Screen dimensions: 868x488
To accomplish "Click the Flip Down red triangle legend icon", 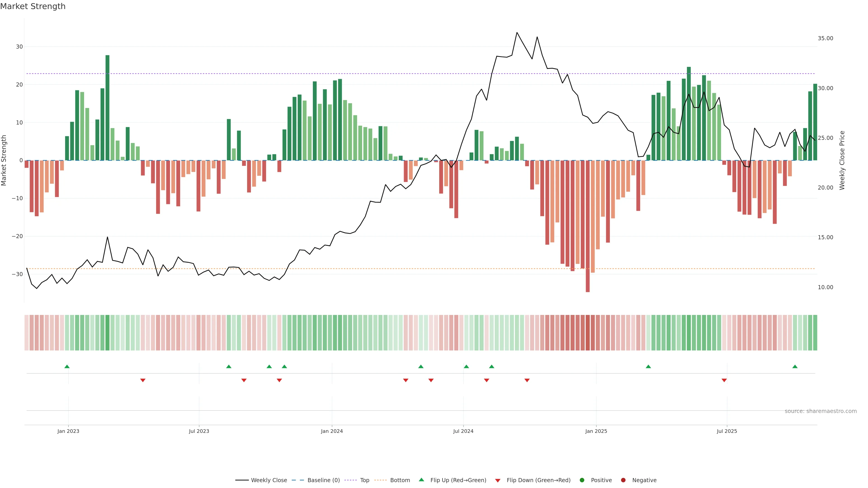I will [x=498, y=481].
